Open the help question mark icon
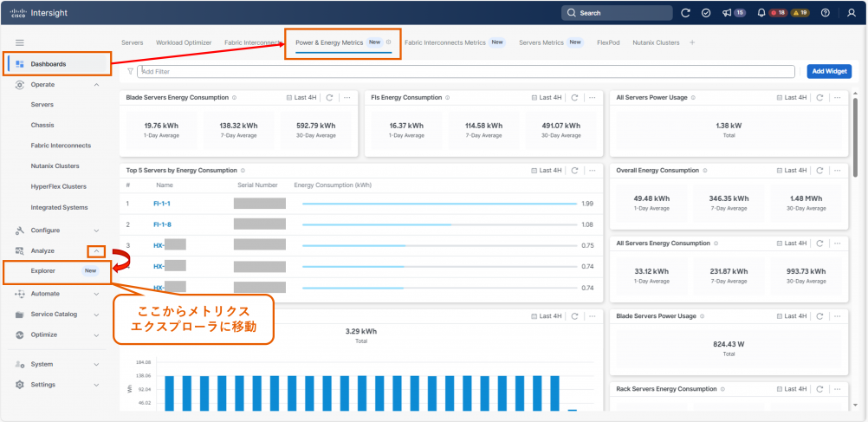 826,13
